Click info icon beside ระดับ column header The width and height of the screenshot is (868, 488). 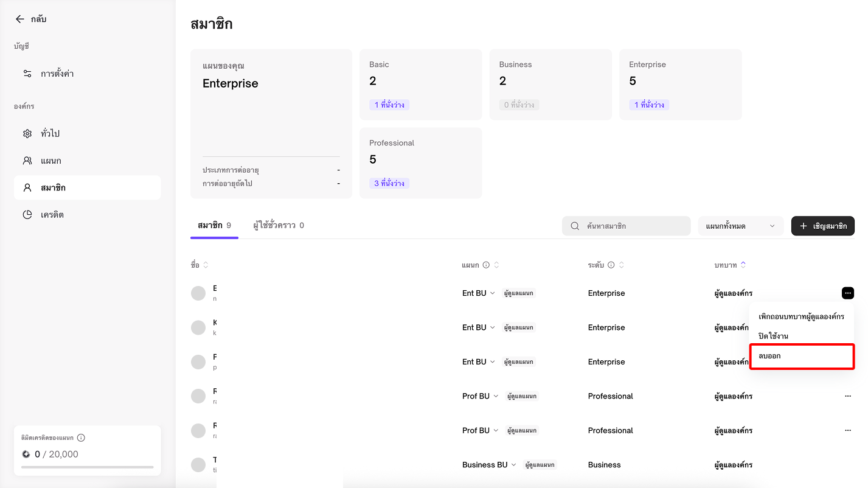(x=611, y=265)
